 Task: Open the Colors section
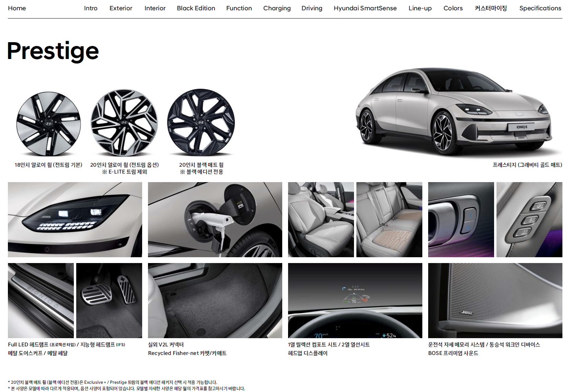point(453,8)
